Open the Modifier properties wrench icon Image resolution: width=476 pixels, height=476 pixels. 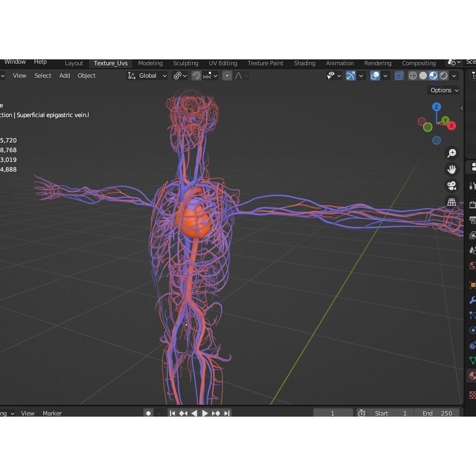(x=471, y=300)
